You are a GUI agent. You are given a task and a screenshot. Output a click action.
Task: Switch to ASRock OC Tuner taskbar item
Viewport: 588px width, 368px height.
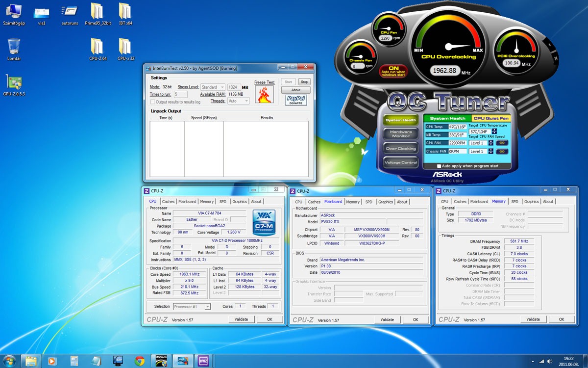coord(161,361)
